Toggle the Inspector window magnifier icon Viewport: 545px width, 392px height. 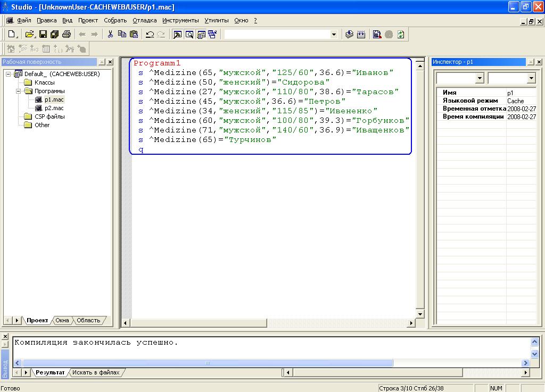pos(189,35)
